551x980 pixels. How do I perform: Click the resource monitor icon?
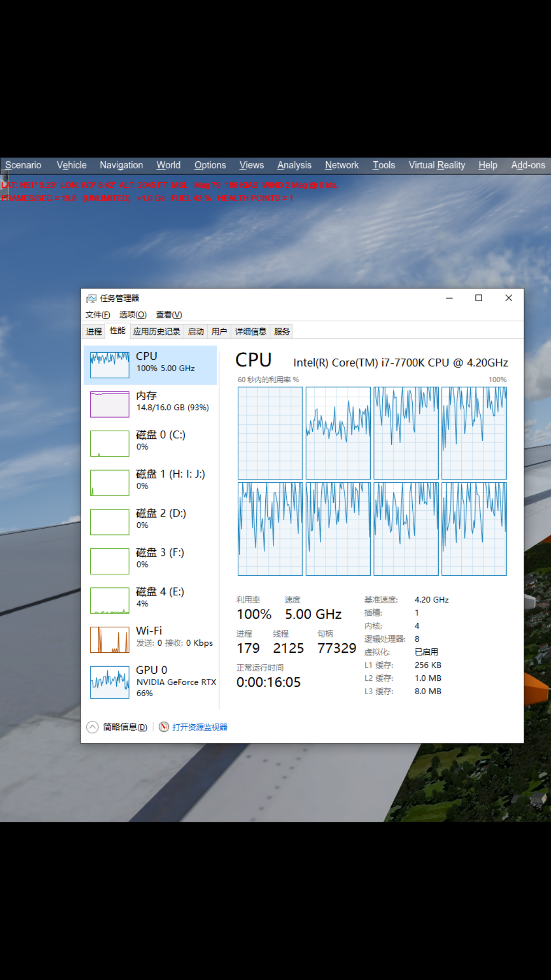pos(164,727)
